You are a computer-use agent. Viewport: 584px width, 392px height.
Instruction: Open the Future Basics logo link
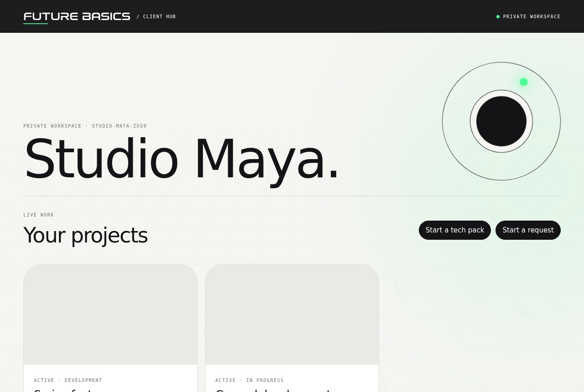click(77, 16)
